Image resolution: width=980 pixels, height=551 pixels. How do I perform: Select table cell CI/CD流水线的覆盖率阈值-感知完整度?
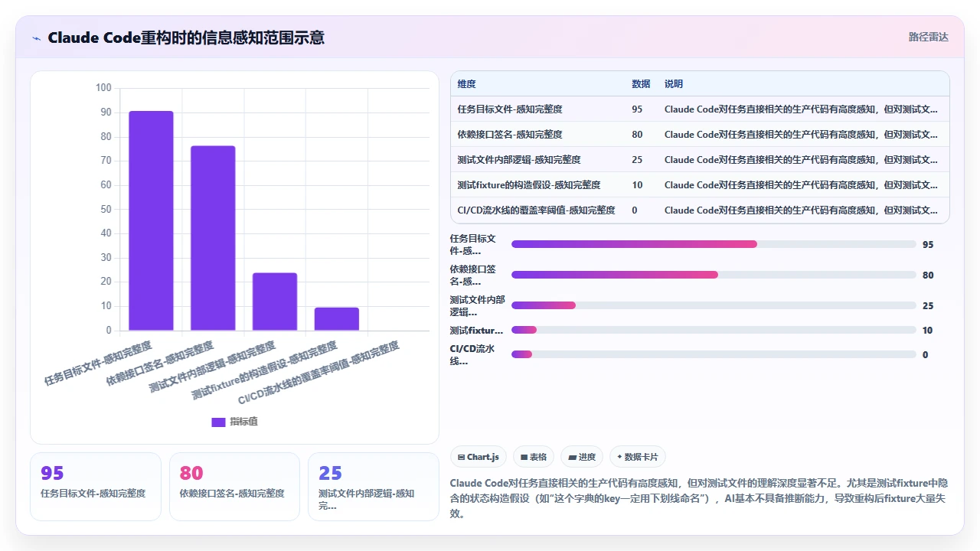536,210
